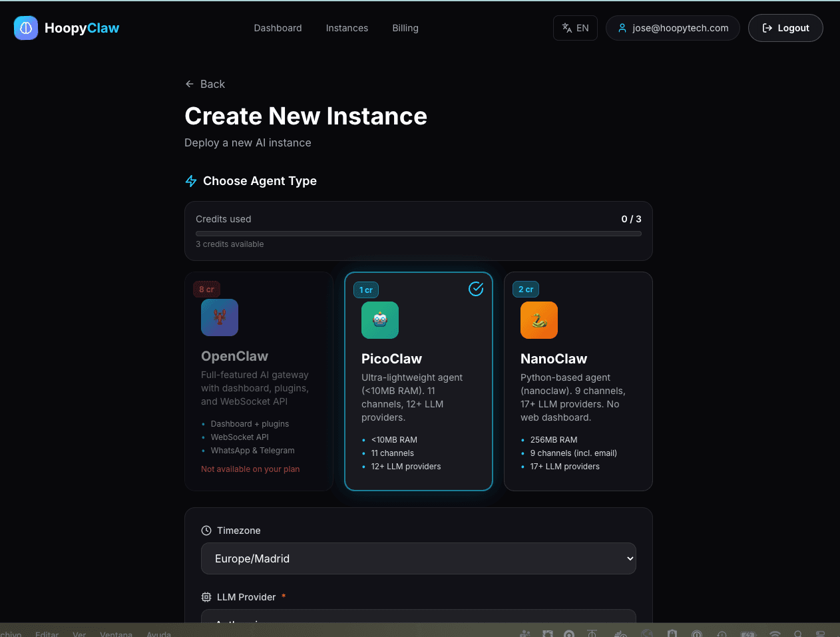
Task: Click the Credits used progress bar
Action: [418, 234]
